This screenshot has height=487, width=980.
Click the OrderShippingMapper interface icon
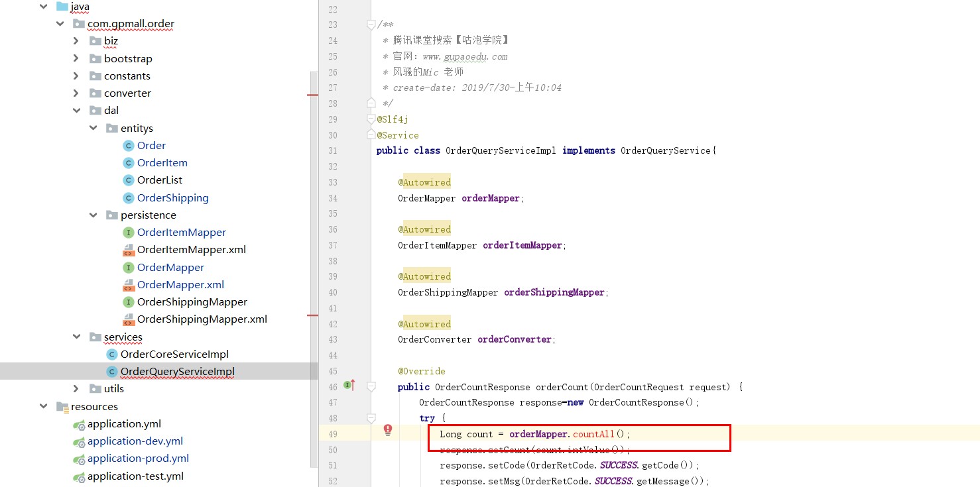click(129, 302)
